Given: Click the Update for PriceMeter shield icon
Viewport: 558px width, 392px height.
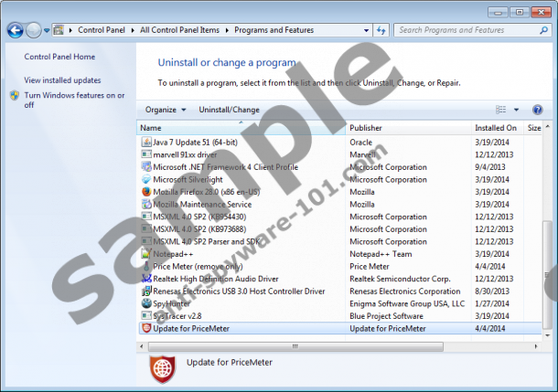Looking at the screenshot, I should click(145, 328).
